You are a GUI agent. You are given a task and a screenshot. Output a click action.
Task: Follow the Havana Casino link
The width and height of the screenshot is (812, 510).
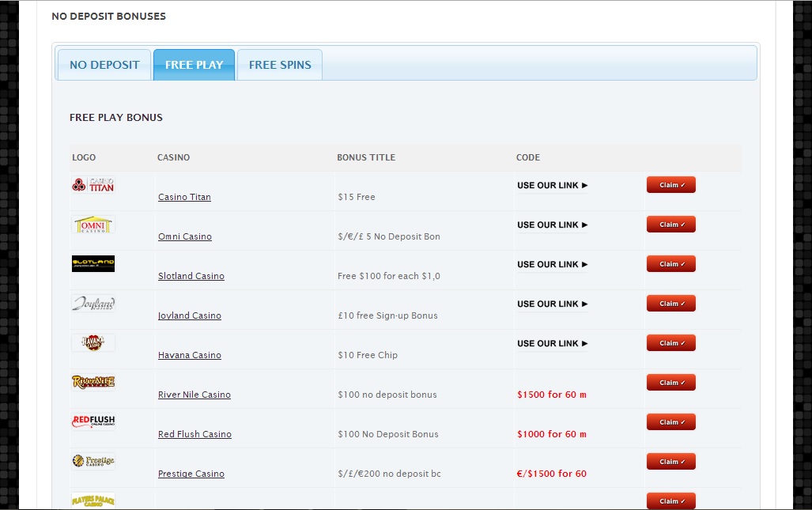190,355
